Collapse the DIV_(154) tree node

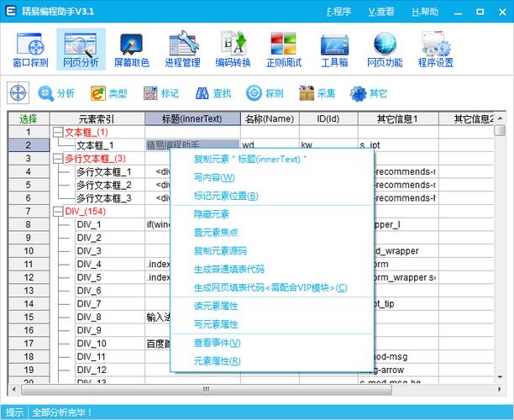(x=58, y=212)
